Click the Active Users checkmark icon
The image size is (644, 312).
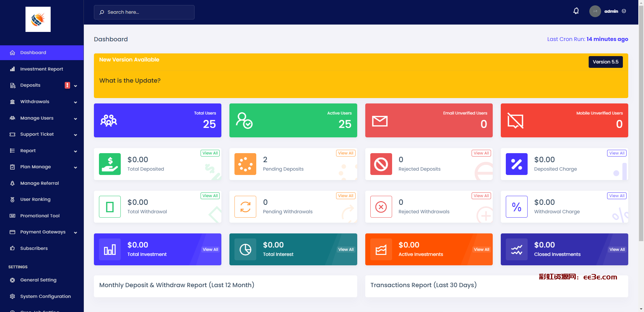(244, 120)
